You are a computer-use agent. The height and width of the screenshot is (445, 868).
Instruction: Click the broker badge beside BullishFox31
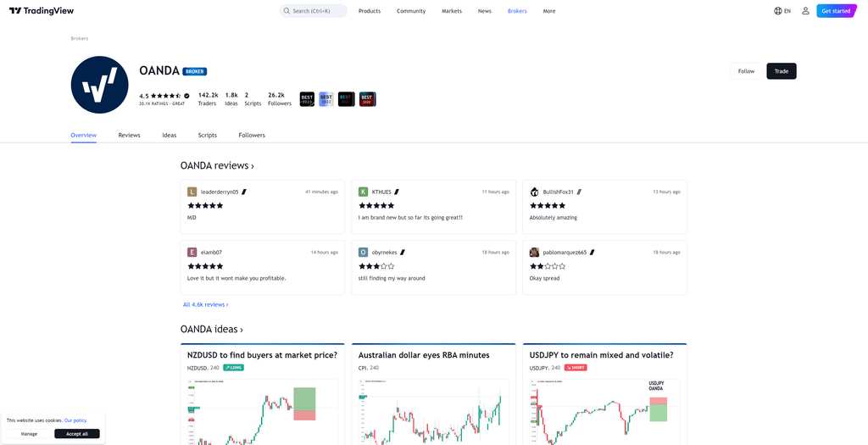(578, 192)
